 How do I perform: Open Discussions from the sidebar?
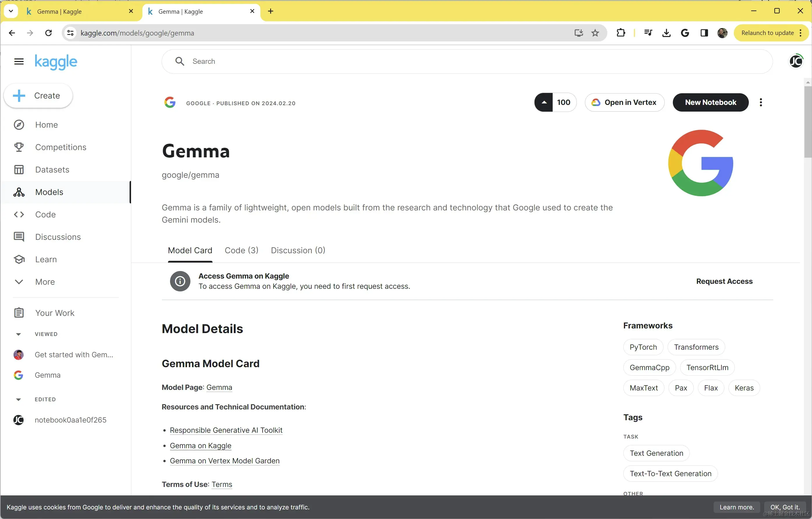click(57, 237)
